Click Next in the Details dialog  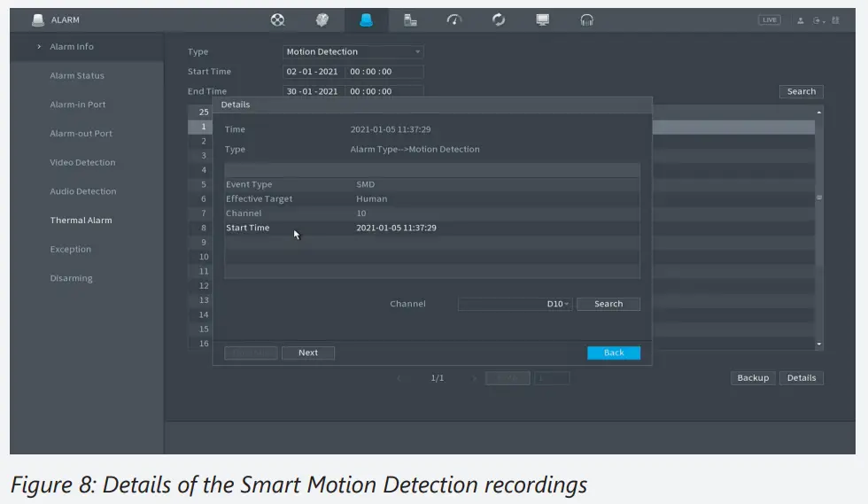point(307,353)
